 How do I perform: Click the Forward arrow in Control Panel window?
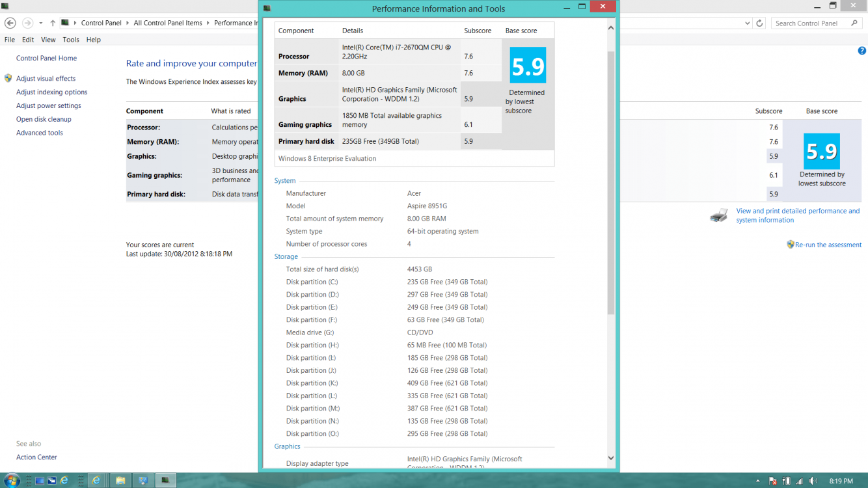[27, 23]
